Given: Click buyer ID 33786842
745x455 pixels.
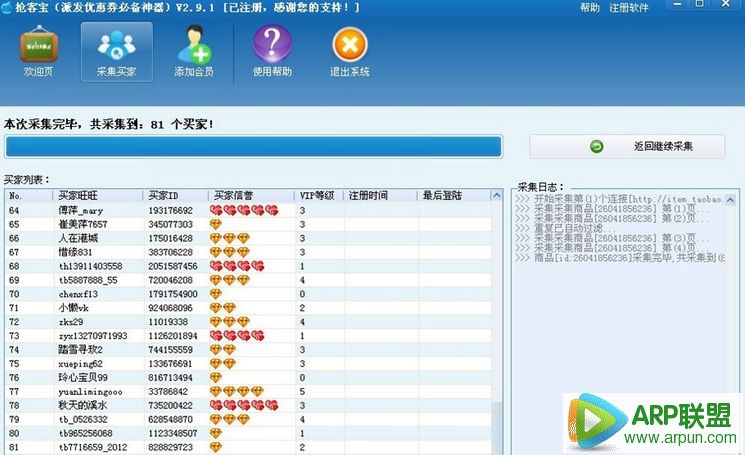Looking at the screenshot, I should click(168, 392).
